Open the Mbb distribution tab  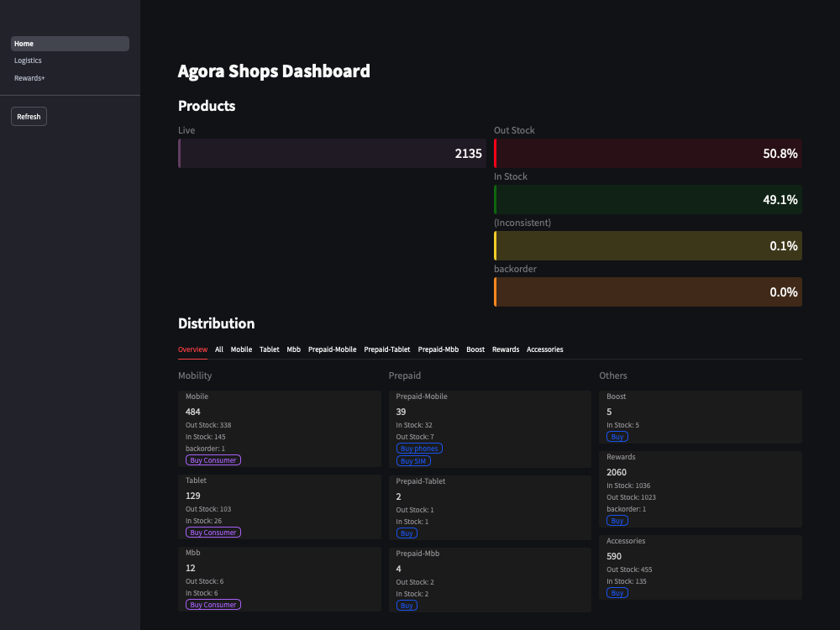click(293, 349)
